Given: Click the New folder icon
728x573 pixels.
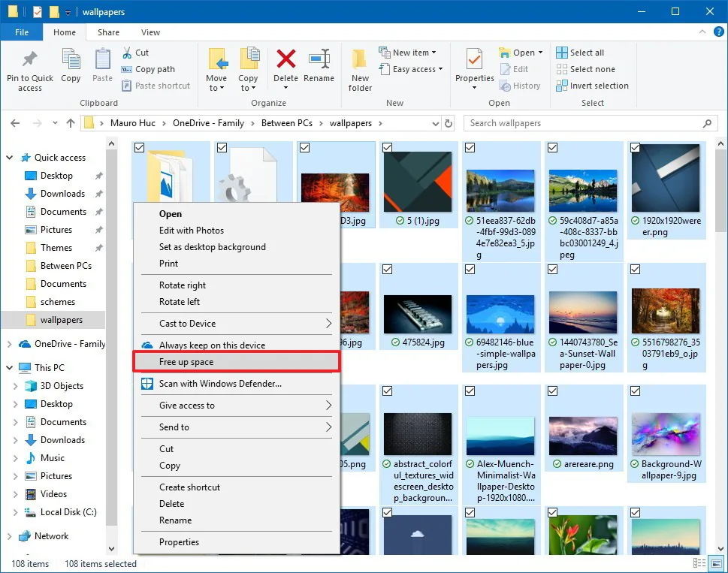Looking at the screenshot, I should [360, 59].
